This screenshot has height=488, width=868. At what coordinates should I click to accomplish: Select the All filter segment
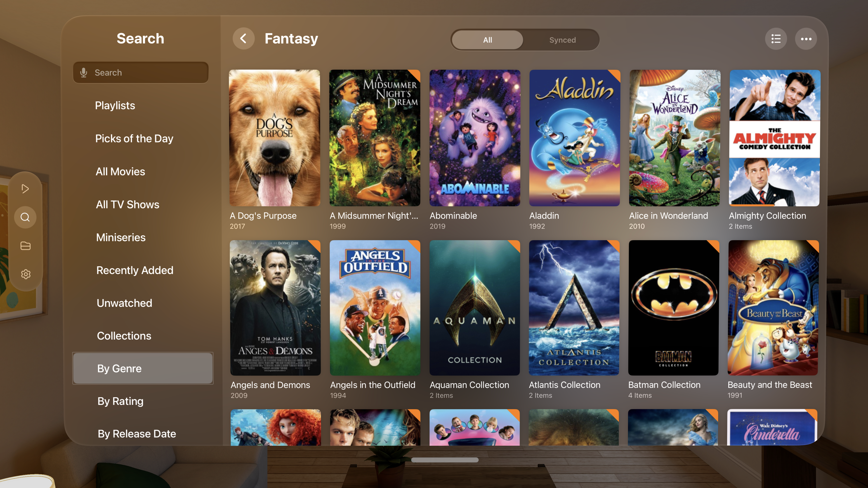pyautogui.click(x=488, y=40)
